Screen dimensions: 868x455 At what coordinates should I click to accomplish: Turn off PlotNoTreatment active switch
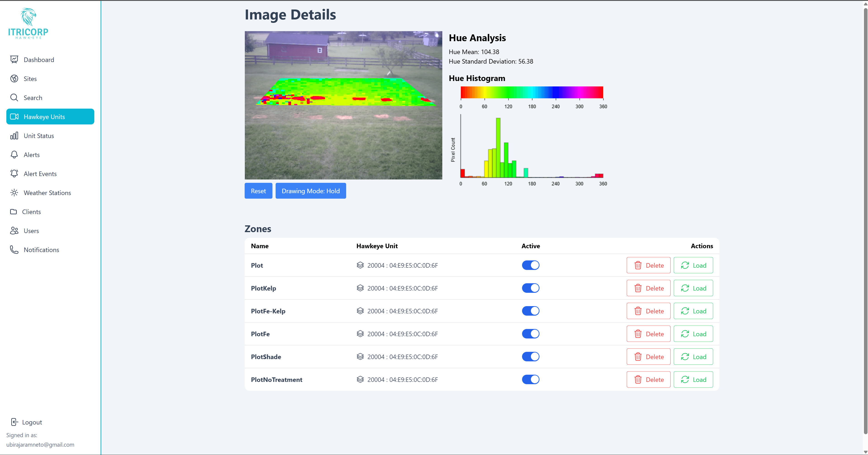click(x=530, y=379)
